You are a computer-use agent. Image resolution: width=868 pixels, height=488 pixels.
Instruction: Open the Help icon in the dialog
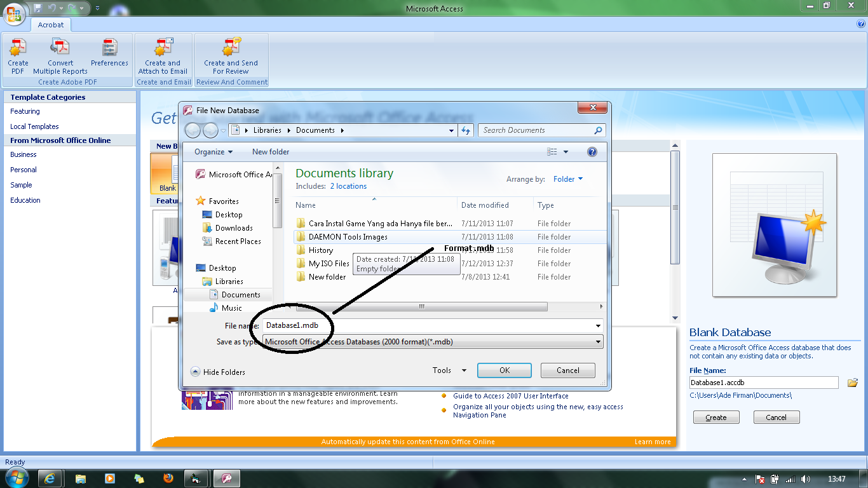[592, 151]
